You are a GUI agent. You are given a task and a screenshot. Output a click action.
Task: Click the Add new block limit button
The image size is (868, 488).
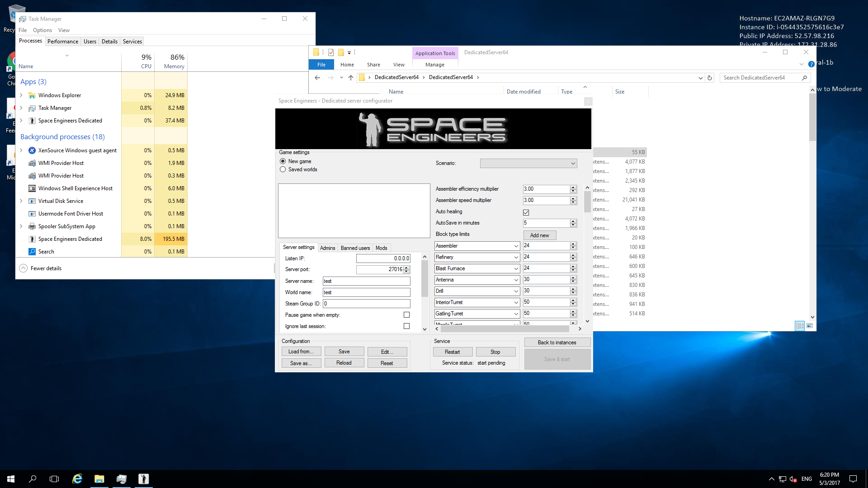tap(540, 235)
